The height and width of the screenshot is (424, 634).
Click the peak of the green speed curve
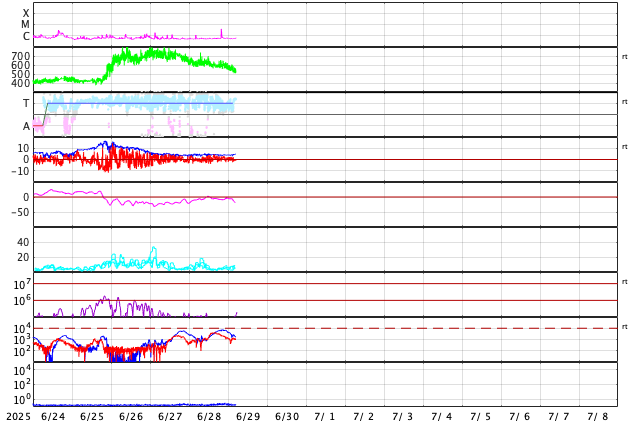point(151,49)
